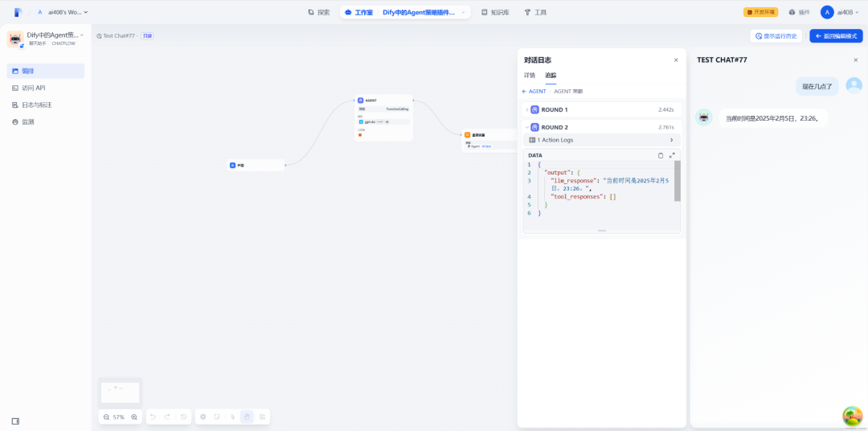Click the add note icon
Viewport: 868px width, 431px height.
coord(218,417)
